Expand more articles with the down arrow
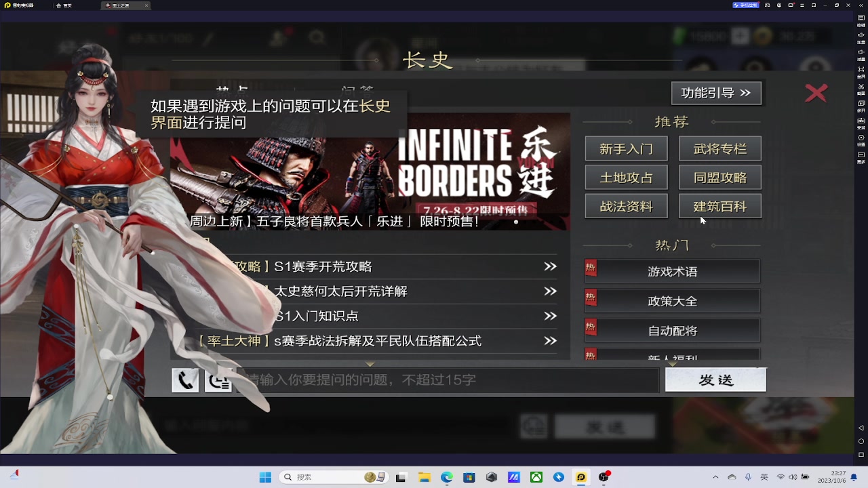 (x=370, y=364)
